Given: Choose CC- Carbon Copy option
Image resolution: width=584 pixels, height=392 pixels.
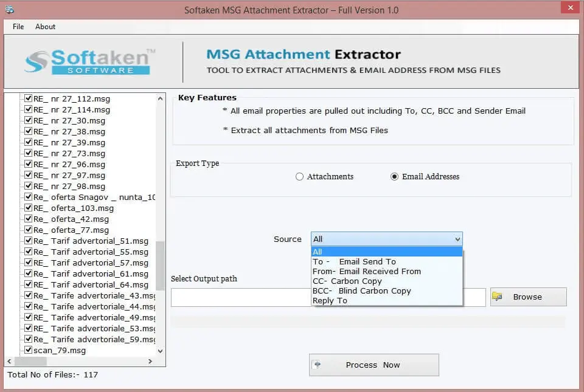Looking at the screenshot, I should (x=387, y=281).
